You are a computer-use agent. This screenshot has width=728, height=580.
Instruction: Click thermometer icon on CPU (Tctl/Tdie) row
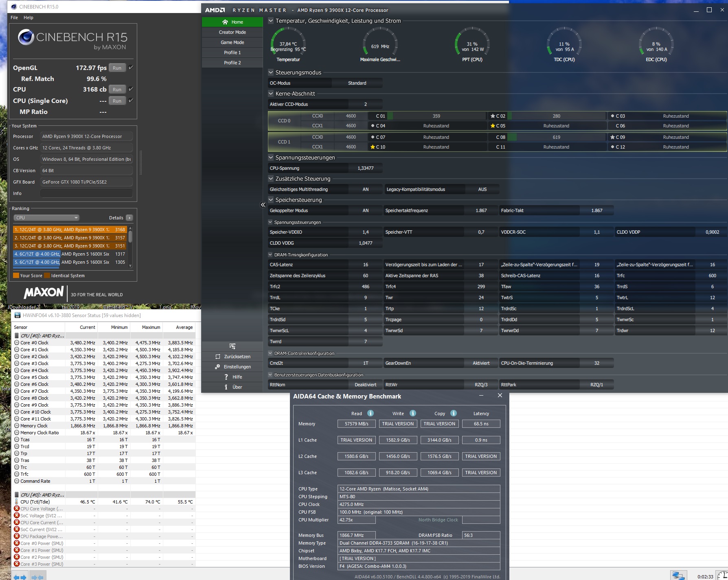pyautogui.click(x=17, y=501)
